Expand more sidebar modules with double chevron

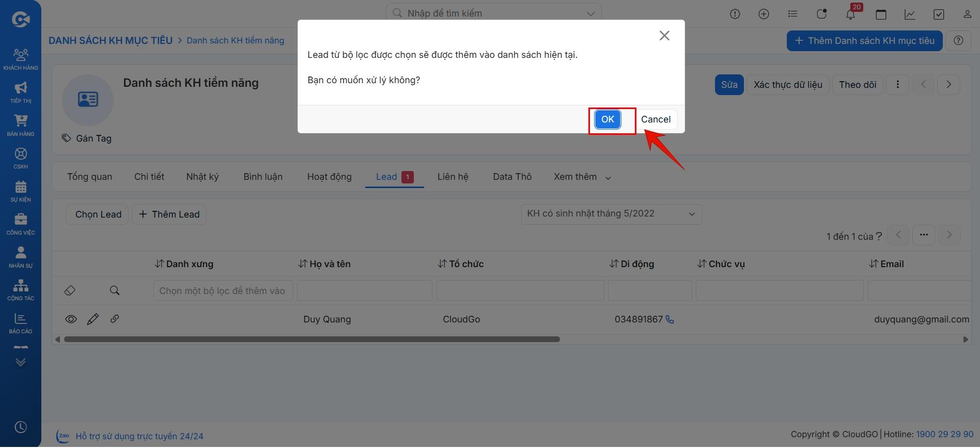click(x=21, y=362)
